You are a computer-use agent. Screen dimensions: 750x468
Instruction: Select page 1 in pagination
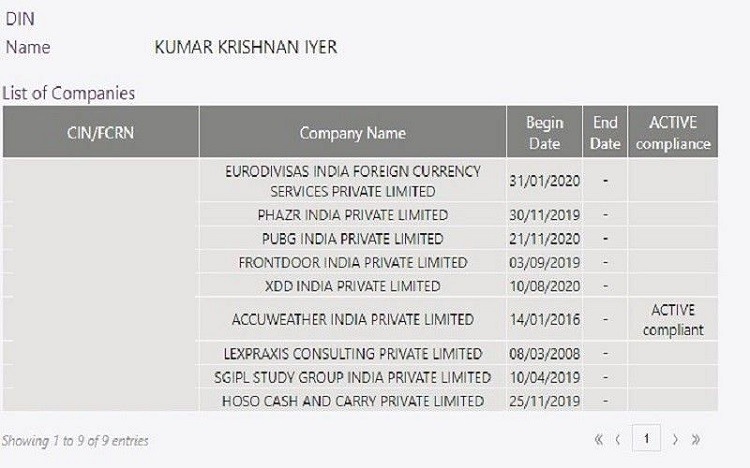point(647,438)
